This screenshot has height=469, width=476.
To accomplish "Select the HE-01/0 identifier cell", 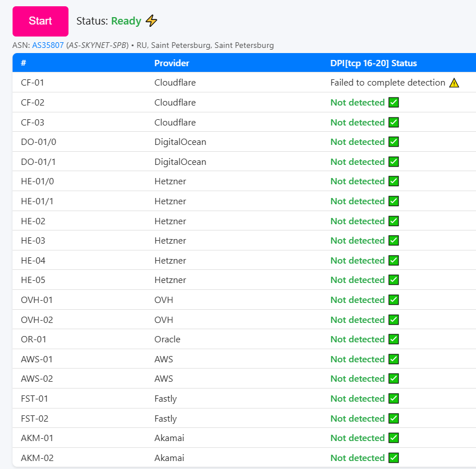I will [37, 181].
